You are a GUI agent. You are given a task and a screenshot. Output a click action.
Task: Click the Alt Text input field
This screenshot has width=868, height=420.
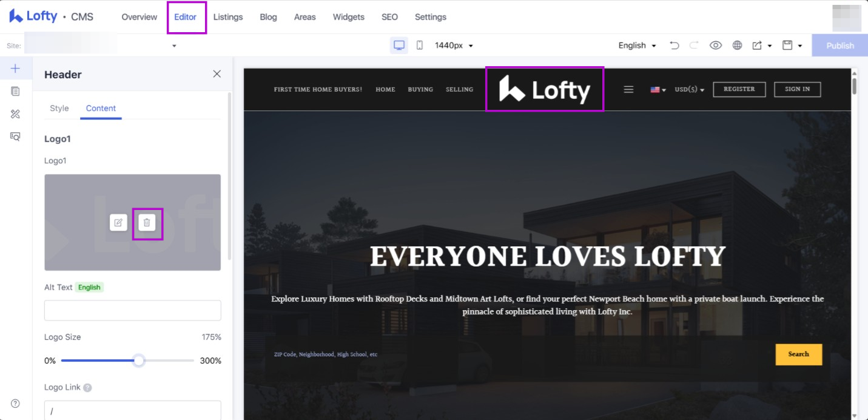[132, 310]
